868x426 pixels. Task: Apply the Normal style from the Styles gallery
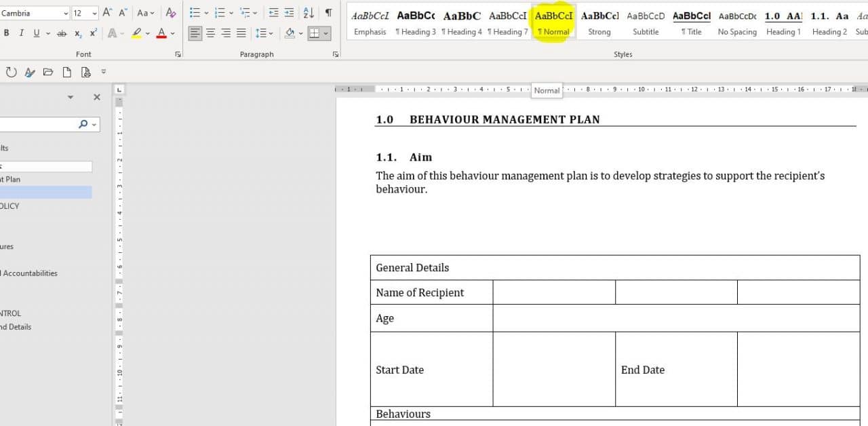pyautogui.click(x=553, y=24)
